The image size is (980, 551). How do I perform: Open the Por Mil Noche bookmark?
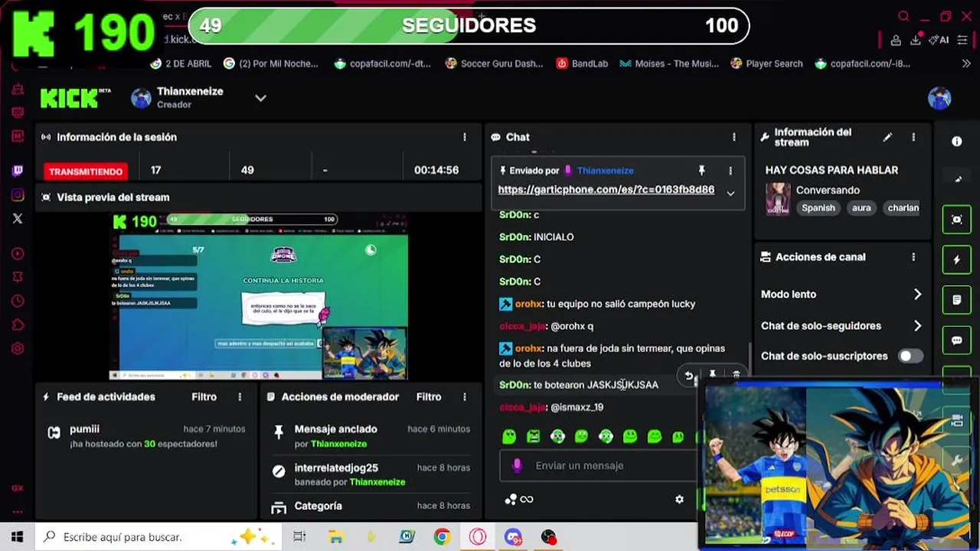click(270, 64)
